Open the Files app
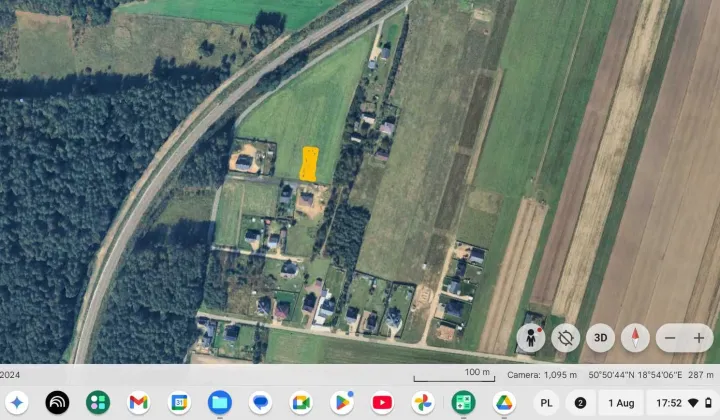The width and height of the screenshot is (720, 420). (220, 403)
